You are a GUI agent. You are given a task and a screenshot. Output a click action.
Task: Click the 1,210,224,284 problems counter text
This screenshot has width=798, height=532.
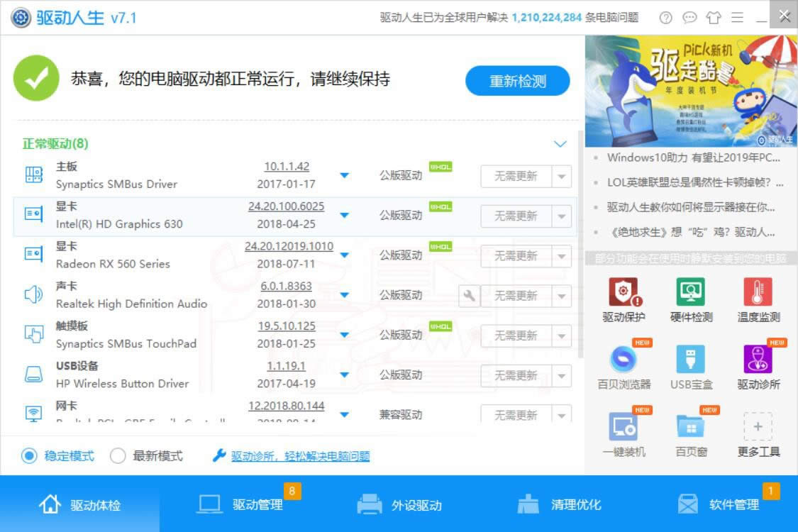(547, 18)
